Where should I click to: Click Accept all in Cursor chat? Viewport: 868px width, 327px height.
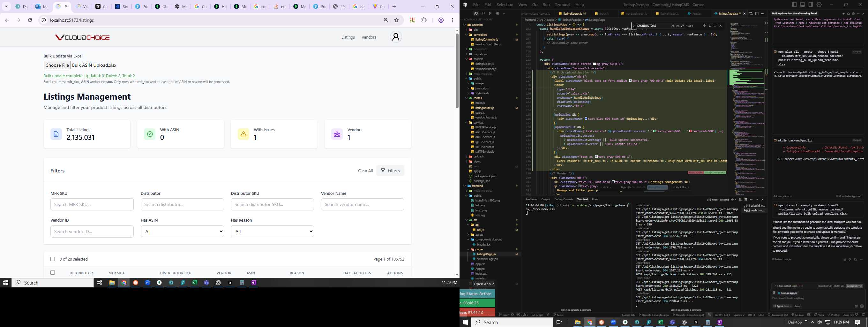854,286
